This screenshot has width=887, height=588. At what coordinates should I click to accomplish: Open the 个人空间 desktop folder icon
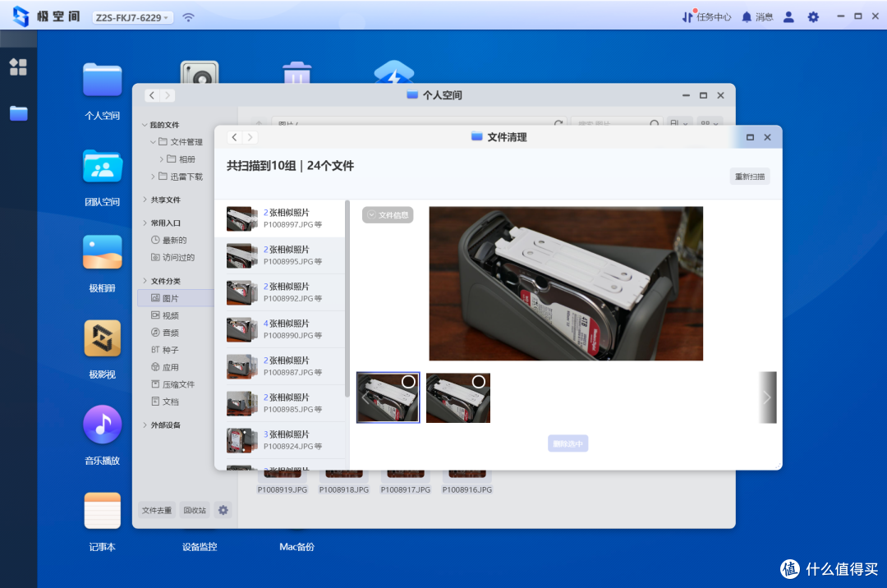103,80
